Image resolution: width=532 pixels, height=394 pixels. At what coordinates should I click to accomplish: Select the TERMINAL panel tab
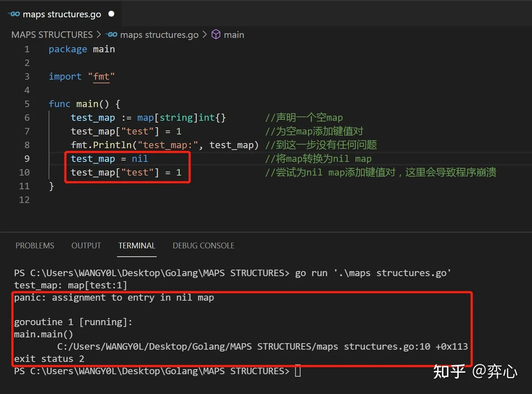[137, 245]
